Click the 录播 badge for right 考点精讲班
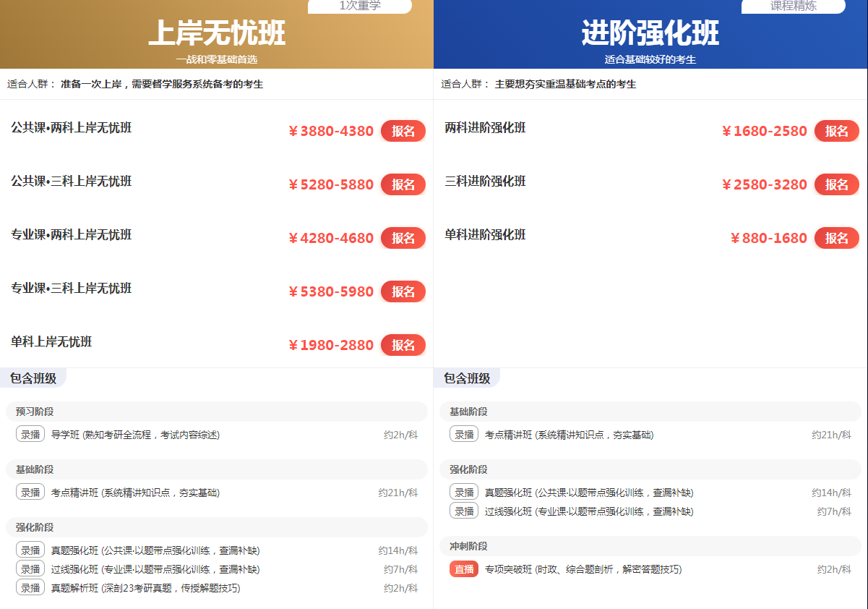The width and height of the screenshot is (868, 609). [463, 434]
